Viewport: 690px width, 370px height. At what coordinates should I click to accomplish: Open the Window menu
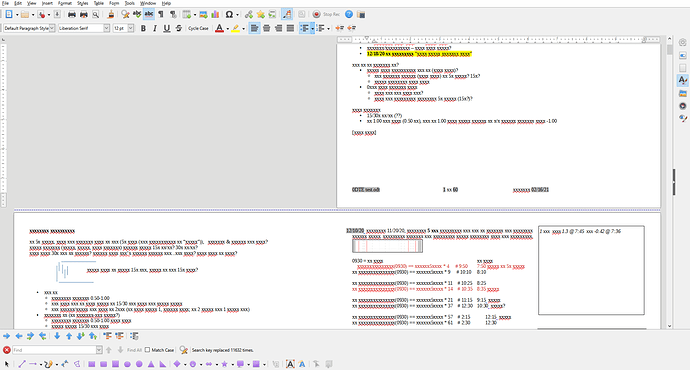[x=148, y=3]
